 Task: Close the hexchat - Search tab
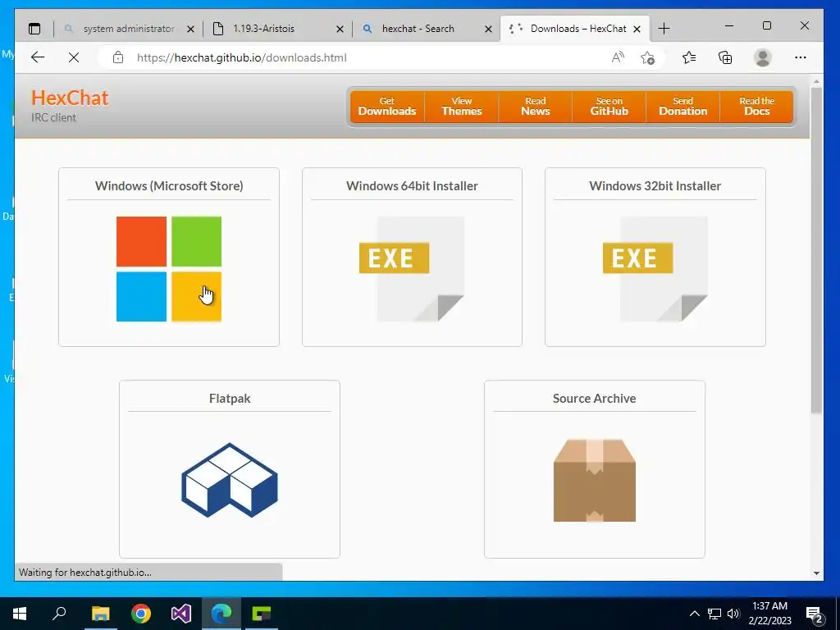click(488, 29)
